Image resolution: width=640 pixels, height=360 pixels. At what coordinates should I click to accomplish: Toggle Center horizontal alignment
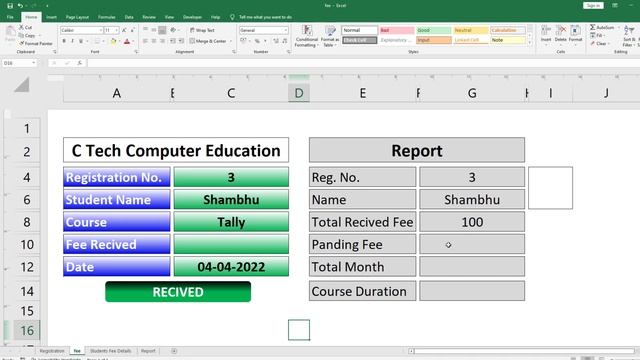pyautogui.click(x=154, y=41)
